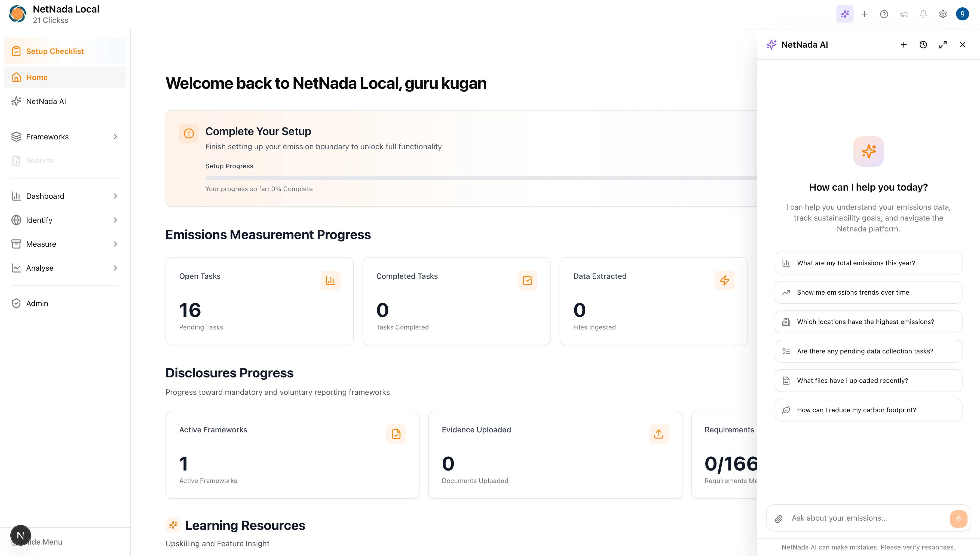Click the announcements megaphone icon
The image size is (980, 556).
click(903, 14)
